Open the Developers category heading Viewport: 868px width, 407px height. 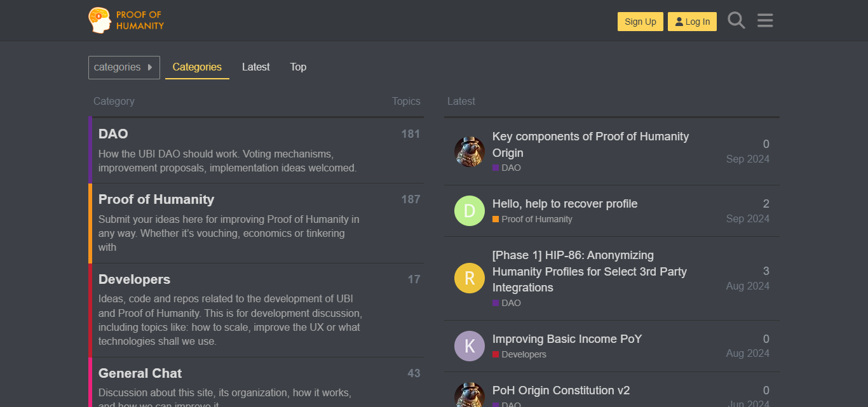pyautogui.click(x=134, y=279)
